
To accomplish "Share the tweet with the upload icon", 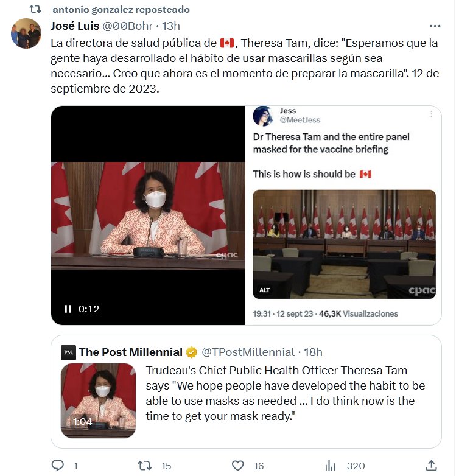I will [x=432, y=465].
